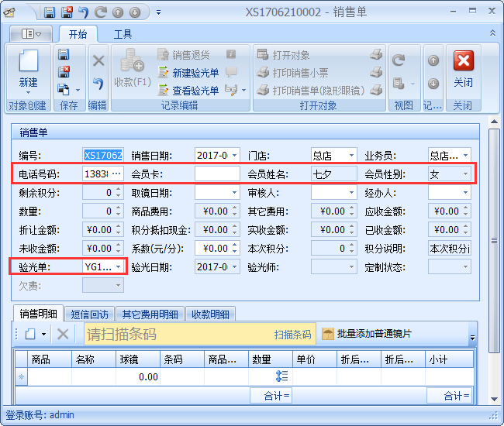The width and height of the screenshot is (504, 426).
Task: Open the 验光单 dropdown
Action: (x=119, y=266)
